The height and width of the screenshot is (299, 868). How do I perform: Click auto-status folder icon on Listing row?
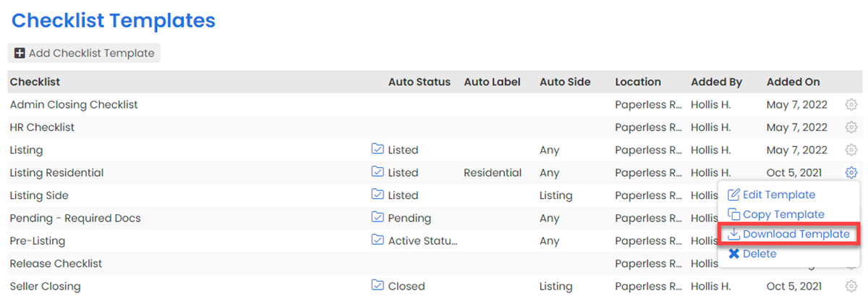pos(377,149)
